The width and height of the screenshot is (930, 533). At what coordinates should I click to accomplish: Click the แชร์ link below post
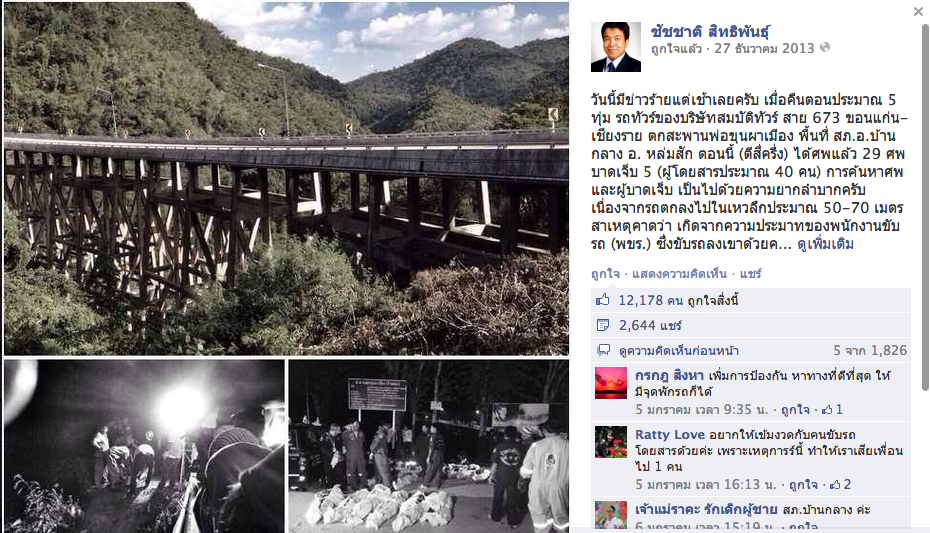click(x=750, y=274)
